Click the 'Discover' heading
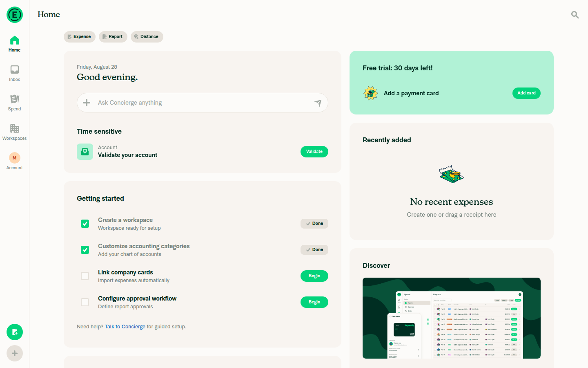 pos(376,265)
